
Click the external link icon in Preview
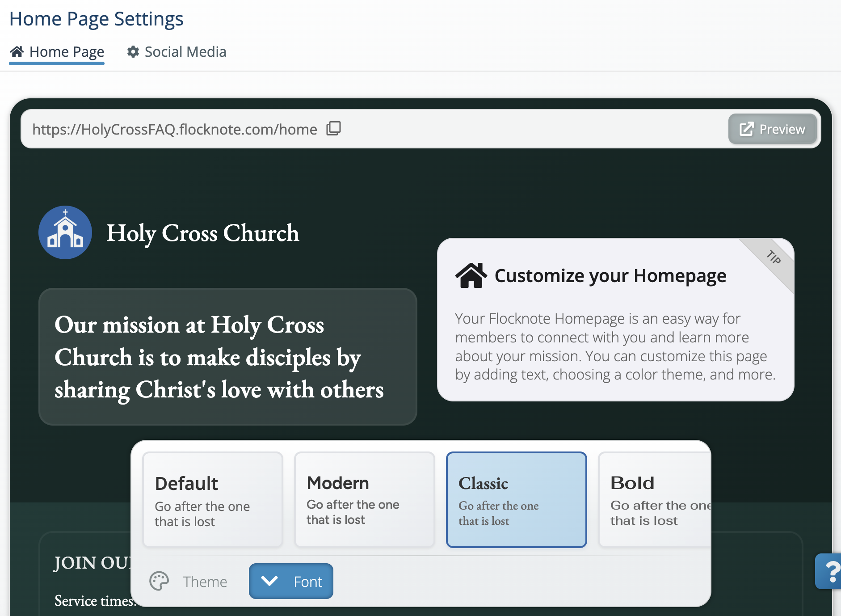[x=746, y=129]
